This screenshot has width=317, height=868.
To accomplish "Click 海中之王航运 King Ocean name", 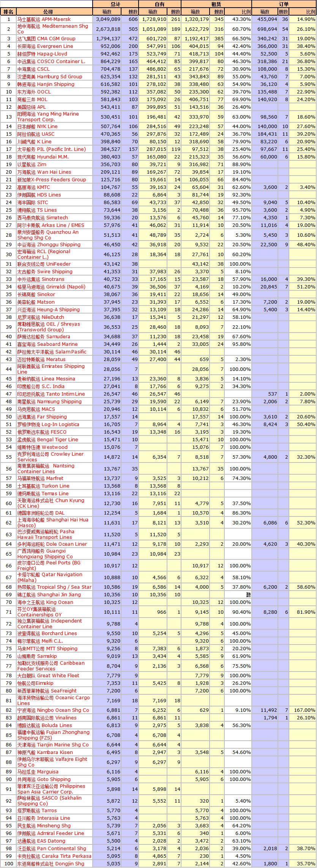I will (45, 602).
